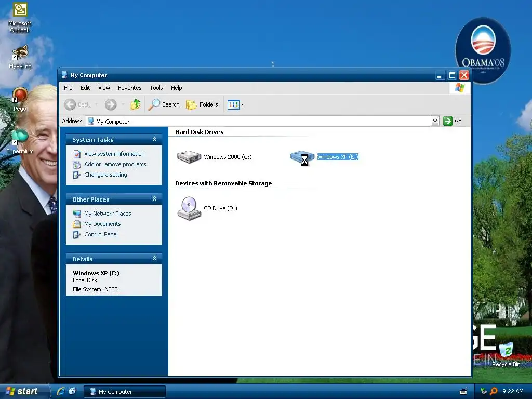Open Back history dropdown arrow

click(96, 104)
